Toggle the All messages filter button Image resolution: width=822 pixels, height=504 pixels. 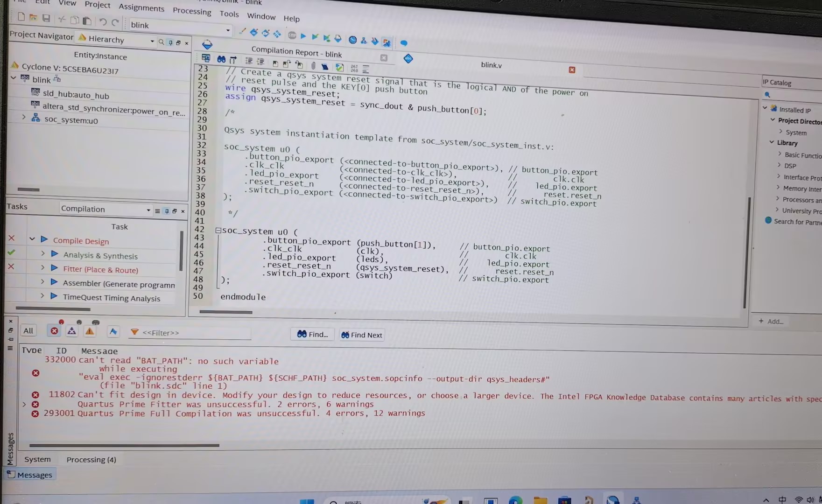28,330
